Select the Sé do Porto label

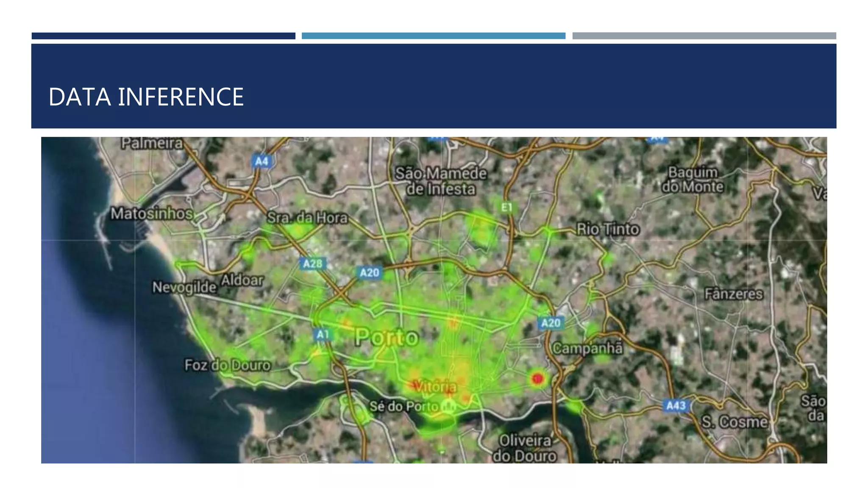pyautogui.click(x=404, y=406)
